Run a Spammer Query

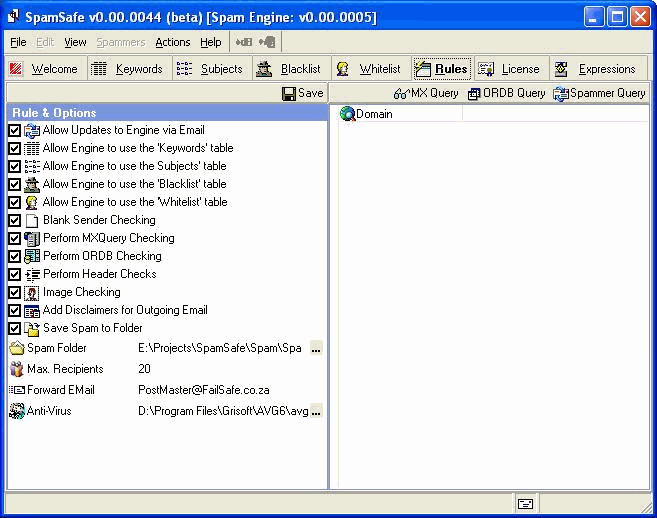click(599, 93)
